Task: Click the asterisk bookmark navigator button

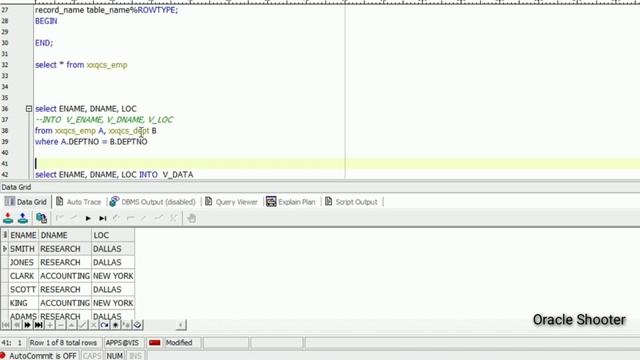Action: 116,325
